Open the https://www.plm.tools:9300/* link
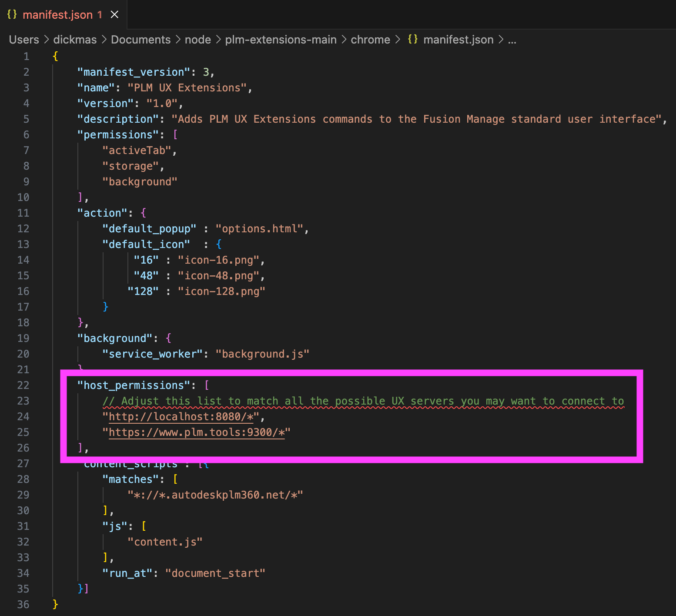The height and width of the screenshot is (616, 676). tap(196, 432)
